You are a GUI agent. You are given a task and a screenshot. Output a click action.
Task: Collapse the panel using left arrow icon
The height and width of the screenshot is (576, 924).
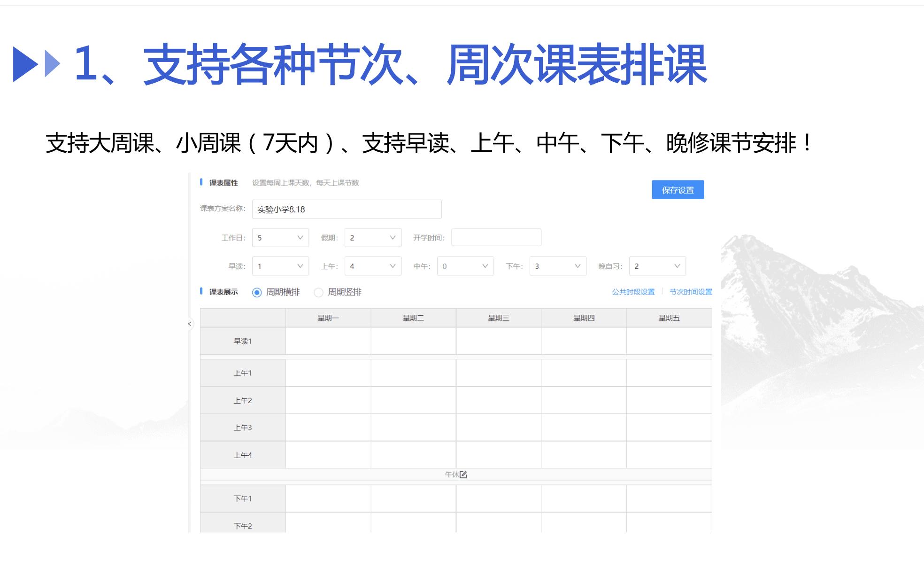tap(189, 324)
